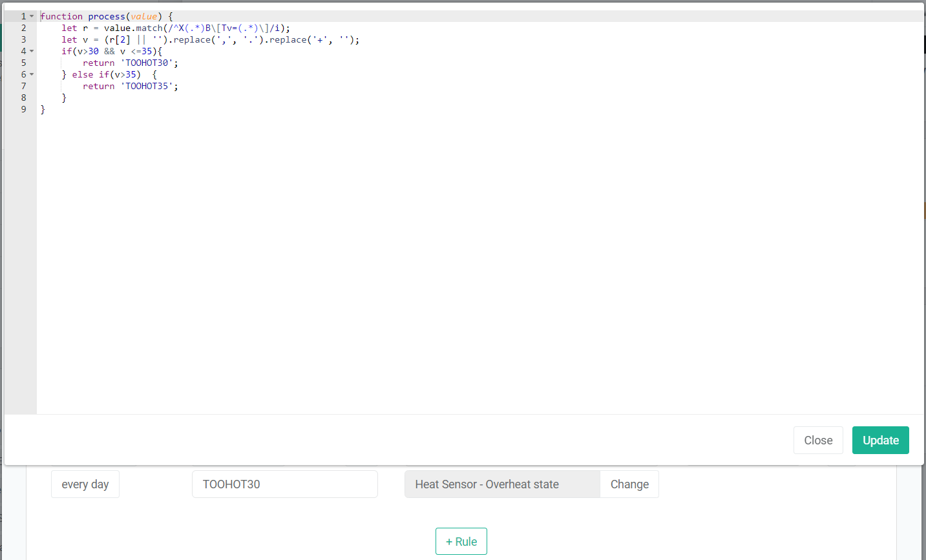
Task: Collapse the else if fold arrow on line 6
Action: pos(32,74)
